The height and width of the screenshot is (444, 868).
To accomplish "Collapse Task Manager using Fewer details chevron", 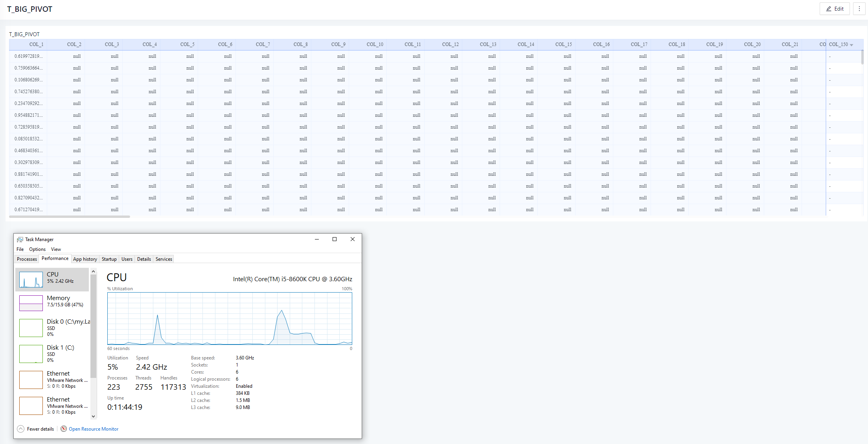I will point(20,429).
